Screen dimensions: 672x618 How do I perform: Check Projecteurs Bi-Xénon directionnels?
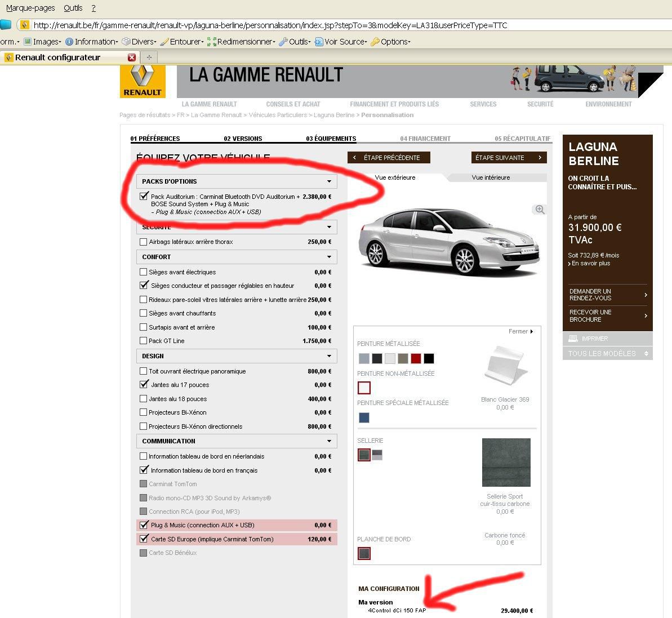click(144, 426)
